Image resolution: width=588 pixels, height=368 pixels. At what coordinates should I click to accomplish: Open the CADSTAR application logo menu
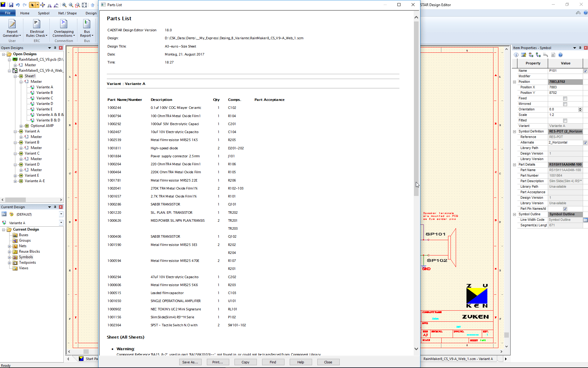3,5
